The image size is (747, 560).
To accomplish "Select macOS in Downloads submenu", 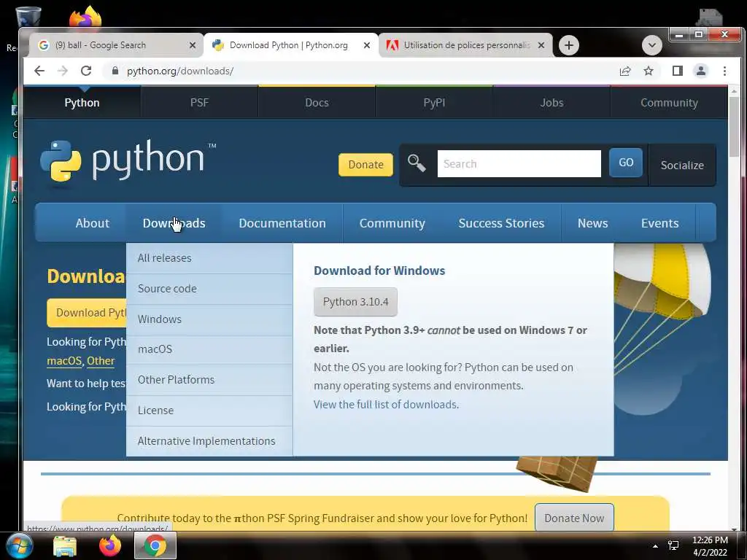I will point(209,349).
